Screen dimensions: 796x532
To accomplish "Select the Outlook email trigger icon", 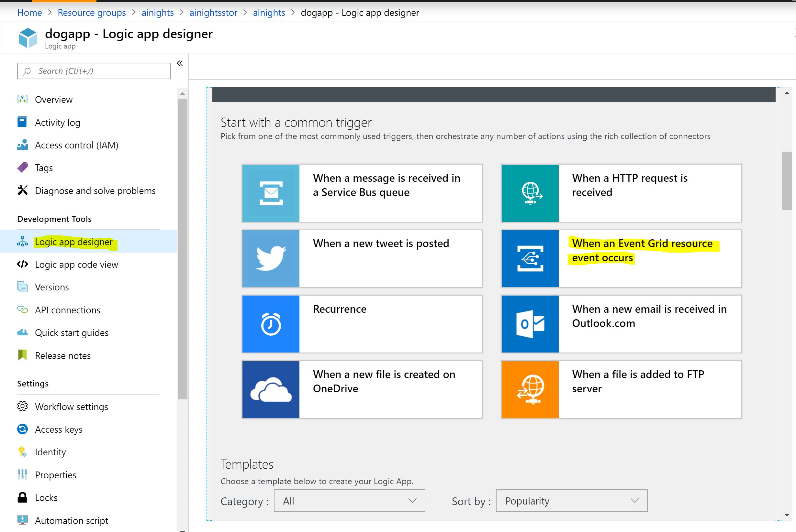I will [531, 324].
